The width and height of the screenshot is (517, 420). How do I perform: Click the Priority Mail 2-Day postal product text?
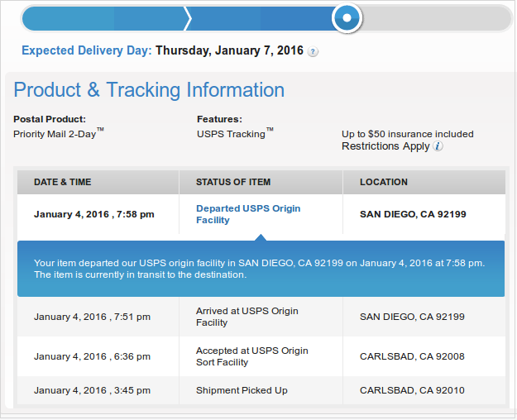point(58,133)
